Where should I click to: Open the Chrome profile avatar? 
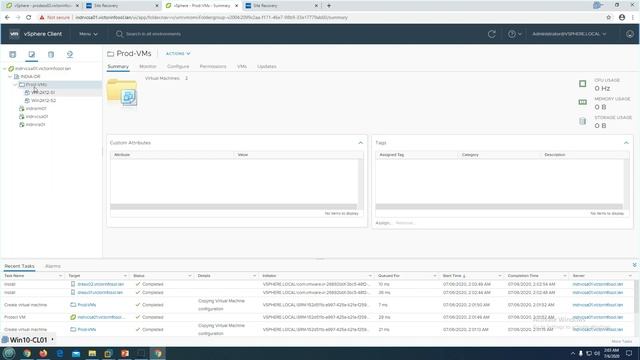[622, 18]
